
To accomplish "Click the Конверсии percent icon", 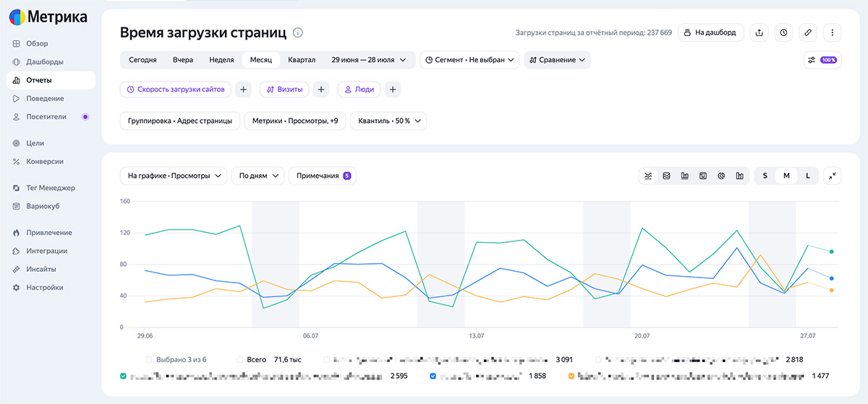I will [16, 161].
